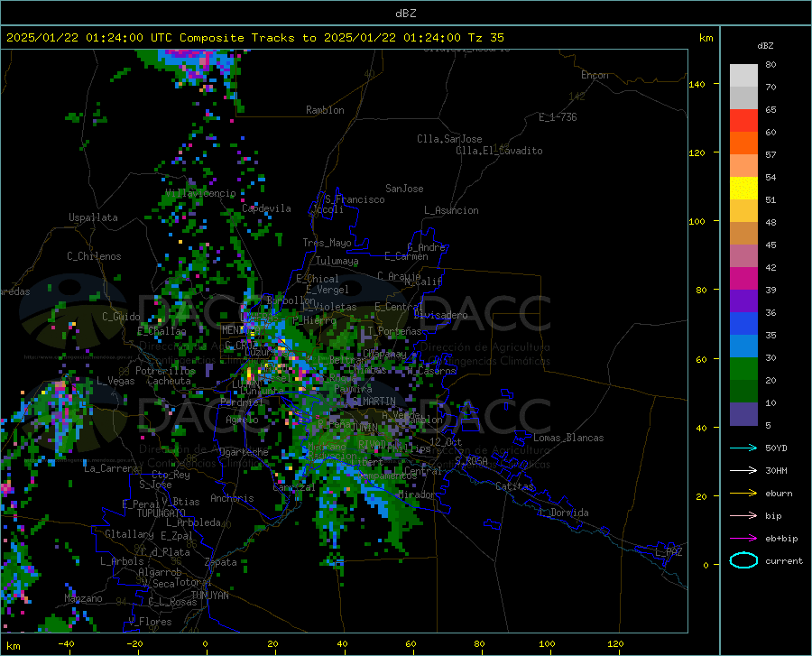The image size is (812, 656).
Task: Click the TUPUNGATO label
Action: (161, 513)
